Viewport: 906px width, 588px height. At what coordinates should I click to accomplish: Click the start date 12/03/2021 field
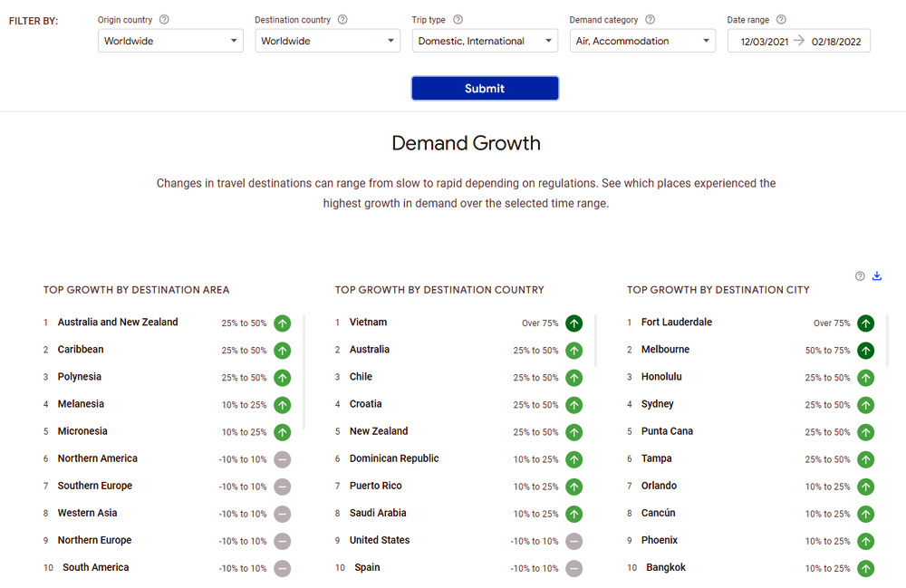pyautogui.click(x=764, y=42)
